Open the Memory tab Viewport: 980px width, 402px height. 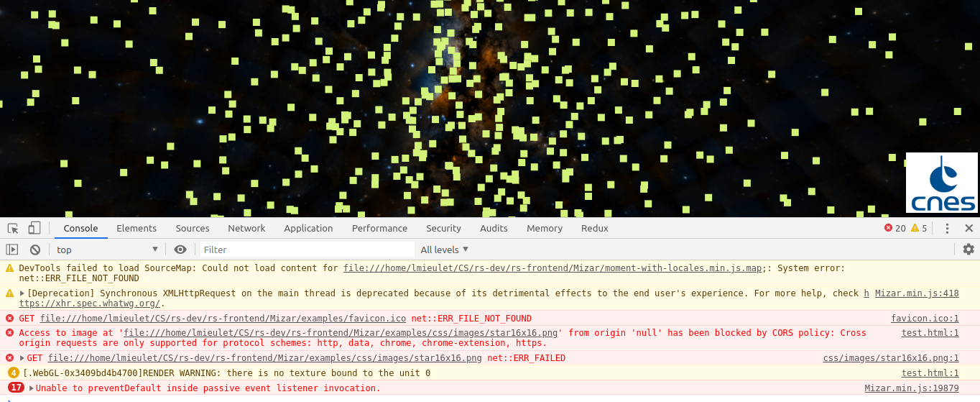coord(545,228)
